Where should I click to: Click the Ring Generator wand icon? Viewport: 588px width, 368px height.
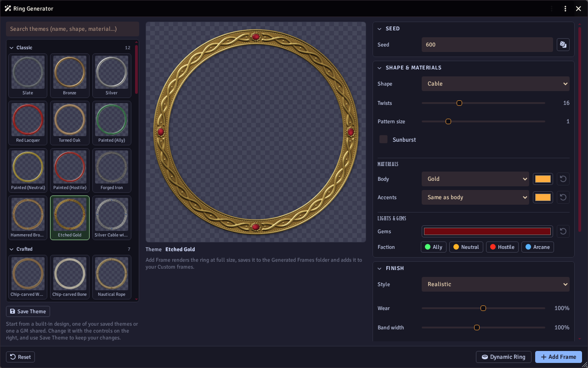pyautogui.click(x=8, y=9)
